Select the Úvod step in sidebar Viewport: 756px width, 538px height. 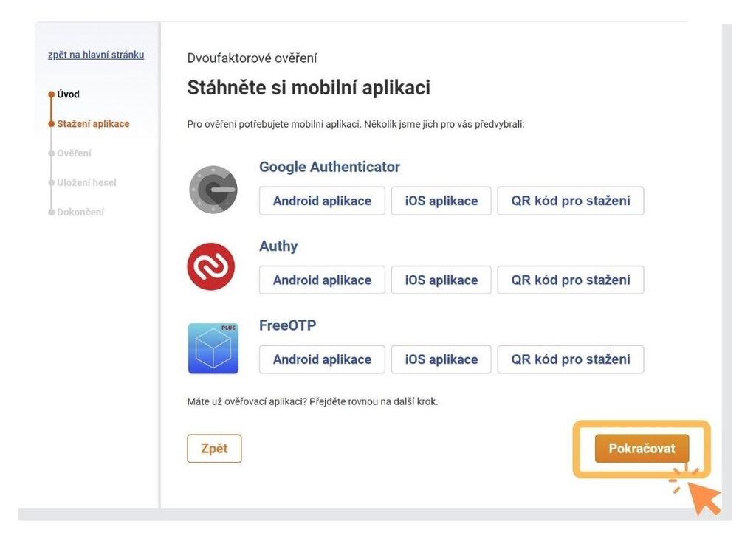click(68, 94)
